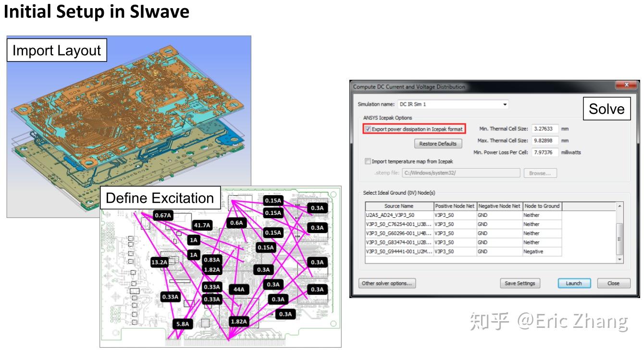Click the 13.2A current source label

tap(160, 262)
